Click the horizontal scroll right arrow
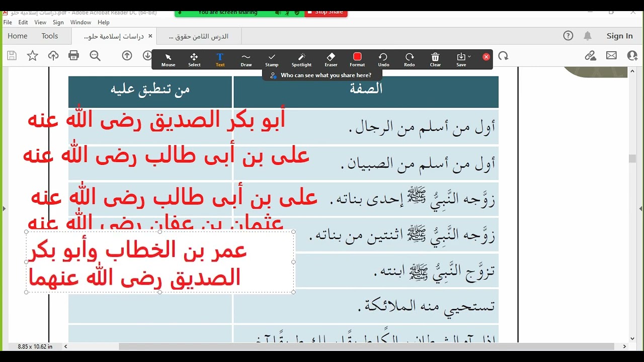Image resolution: width=644 pixels, height=362 pixels. pyautogui.click(x=624, y=346)
